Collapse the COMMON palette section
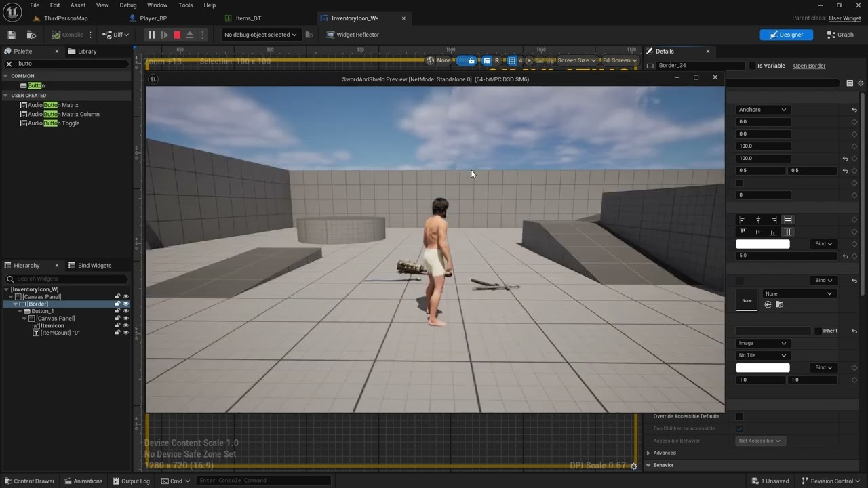Viewport: 868px width, 488px height. pyautogui.click(x=6, y=76)
